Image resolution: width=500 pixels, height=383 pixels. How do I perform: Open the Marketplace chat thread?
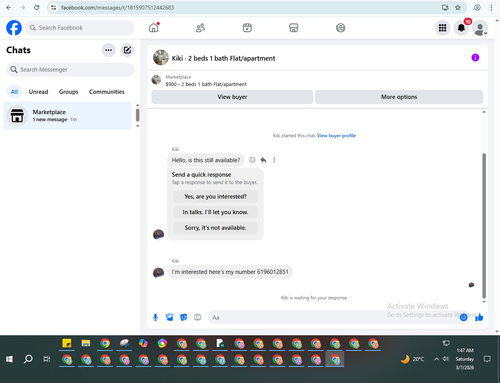coord(67,115)
